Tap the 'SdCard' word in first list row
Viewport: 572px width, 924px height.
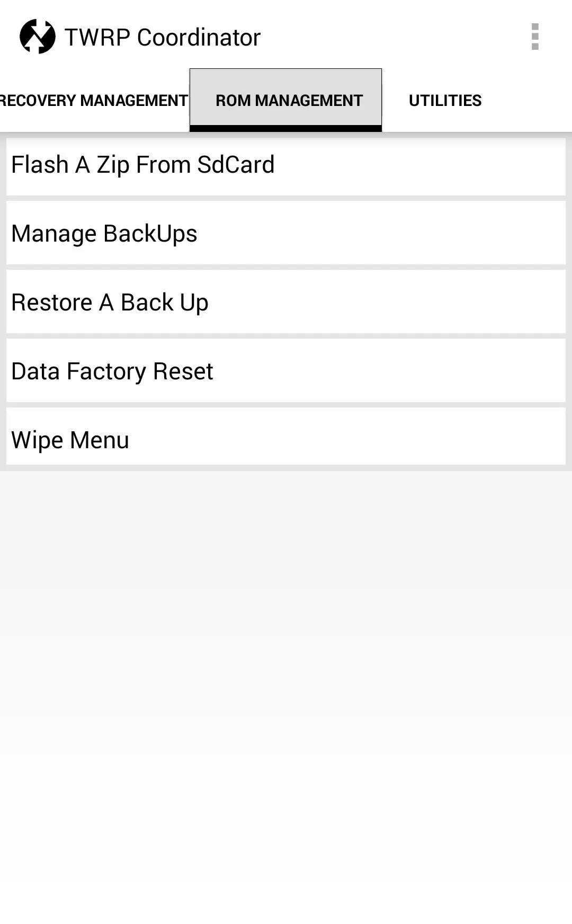236,164
